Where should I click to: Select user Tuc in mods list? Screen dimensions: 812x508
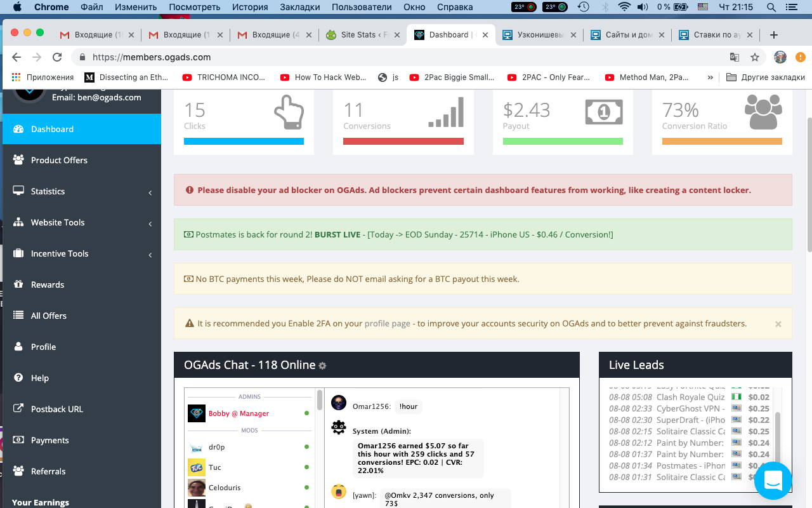pyautogui.click(x=215, y=467)
